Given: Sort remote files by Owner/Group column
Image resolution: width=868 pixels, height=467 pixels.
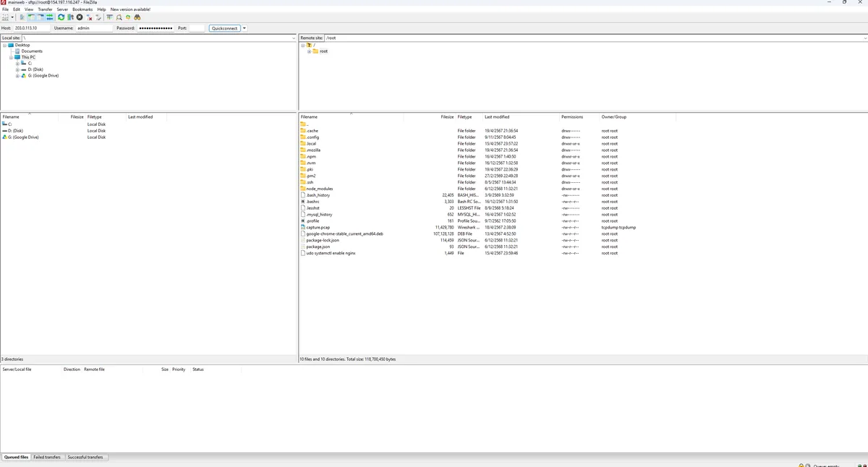Looking at the screenshot, I should (x=614, y=116).
